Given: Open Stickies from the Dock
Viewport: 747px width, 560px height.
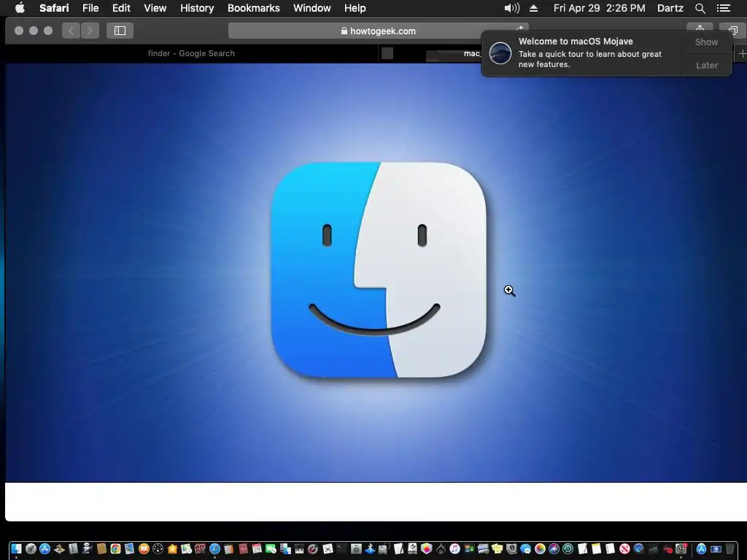Looking at the screenshot, I should 498,548.
